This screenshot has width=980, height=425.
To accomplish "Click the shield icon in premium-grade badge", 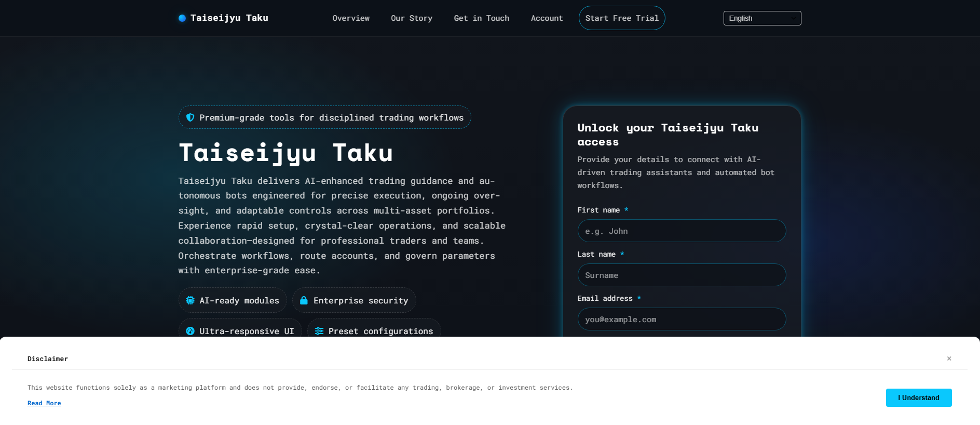I will tap(190, 117).
